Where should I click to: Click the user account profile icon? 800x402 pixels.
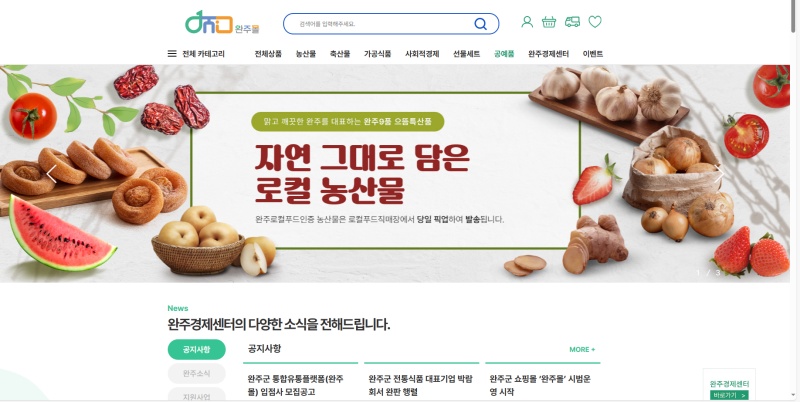tap(527, 22)
